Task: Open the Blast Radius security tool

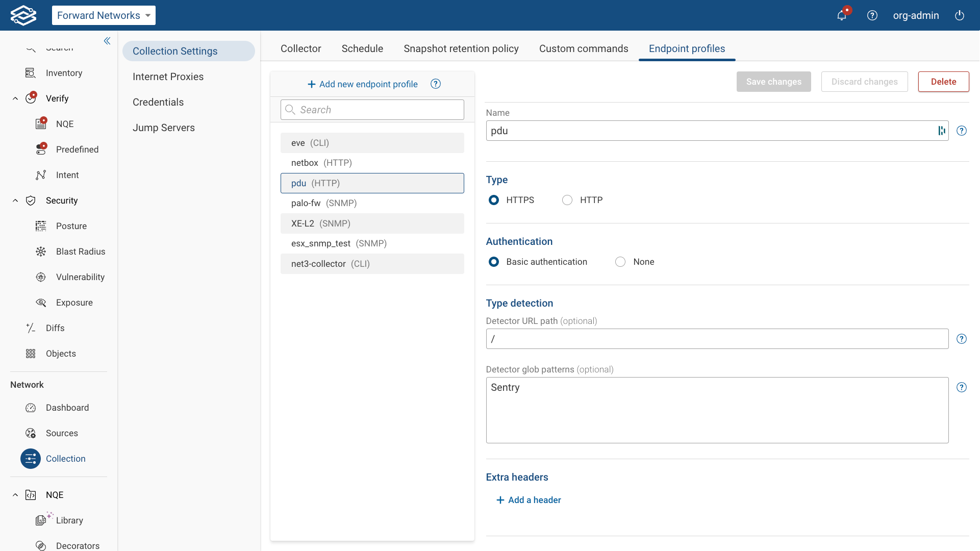Action: 41,251
